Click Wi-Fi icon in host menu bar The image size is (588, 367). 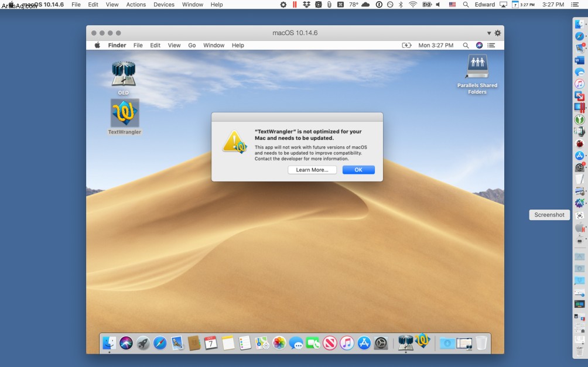pos(412,5)
